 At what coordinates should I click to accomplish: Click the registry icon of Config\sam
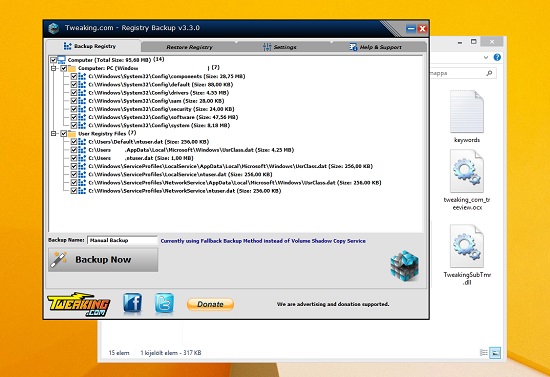[x=82, y=101]
